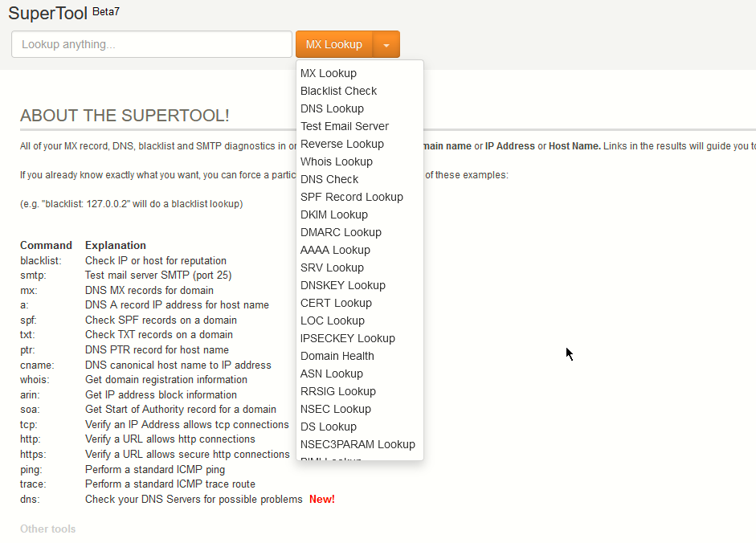Choose NSEC3PARAM Lookup entry
Image resolution: width=756 pixels, height=543 pixels.
click(x=358, y=444)
